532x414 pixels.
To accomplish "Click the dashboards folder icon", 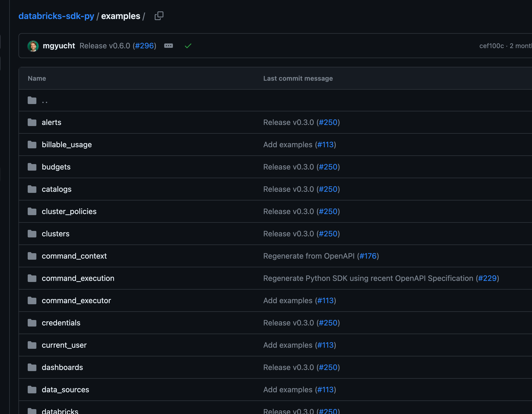I will pyautogui.click(x=32, y=367).
